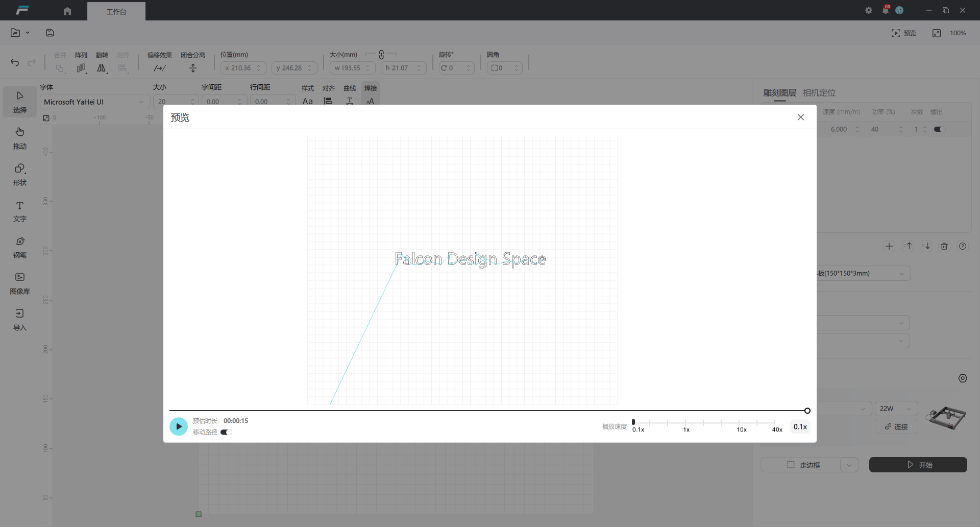Expand the 22W laser power dropdown
The width and height of the screenshot is (980, 527).
896,409
